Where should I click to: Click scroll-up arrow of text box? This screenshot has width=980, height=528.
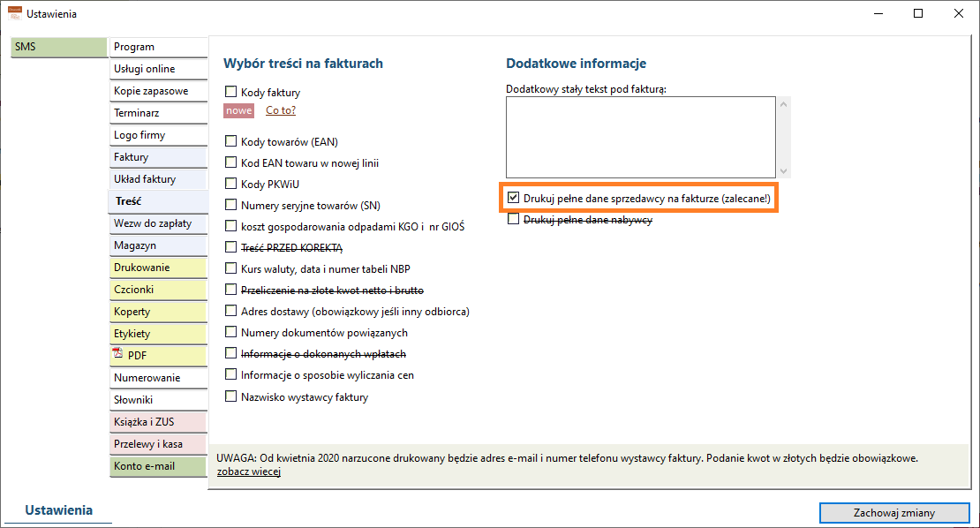(784, 104)
